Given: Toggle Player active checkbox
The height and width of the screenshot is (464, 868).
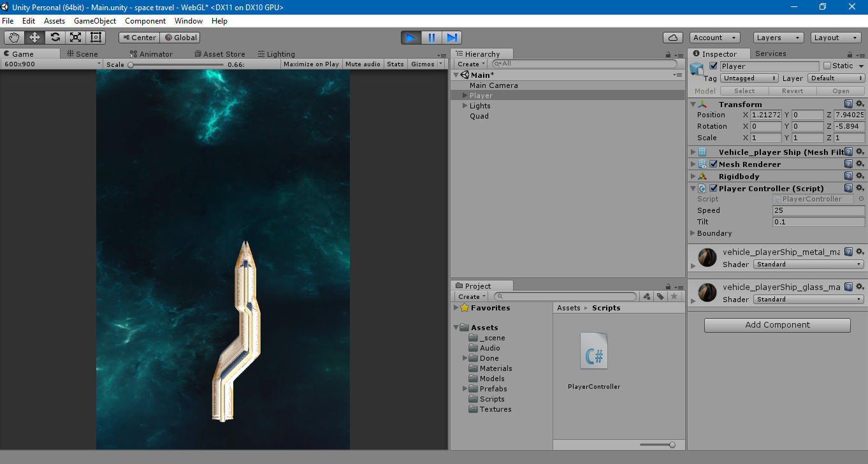Looking at the screenshot, I should (x=713, y=66).
